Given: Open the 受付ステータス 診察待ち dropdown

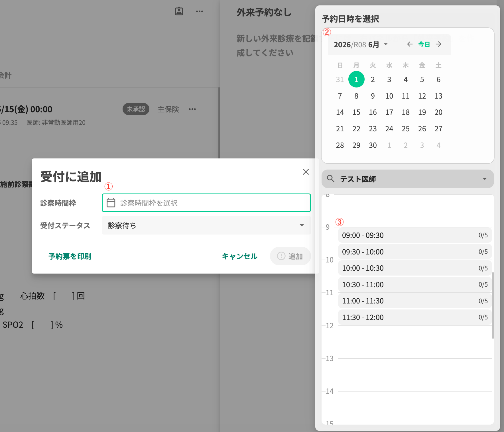Looking at the screenshot, I should point(206,225).
